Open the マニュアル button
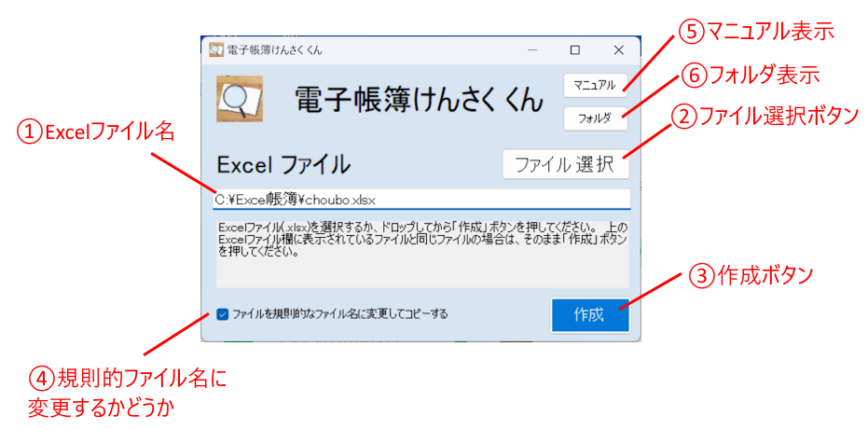The height and width of the screenshot is (430, 868). pyautogui.click(x=596, y=85)
